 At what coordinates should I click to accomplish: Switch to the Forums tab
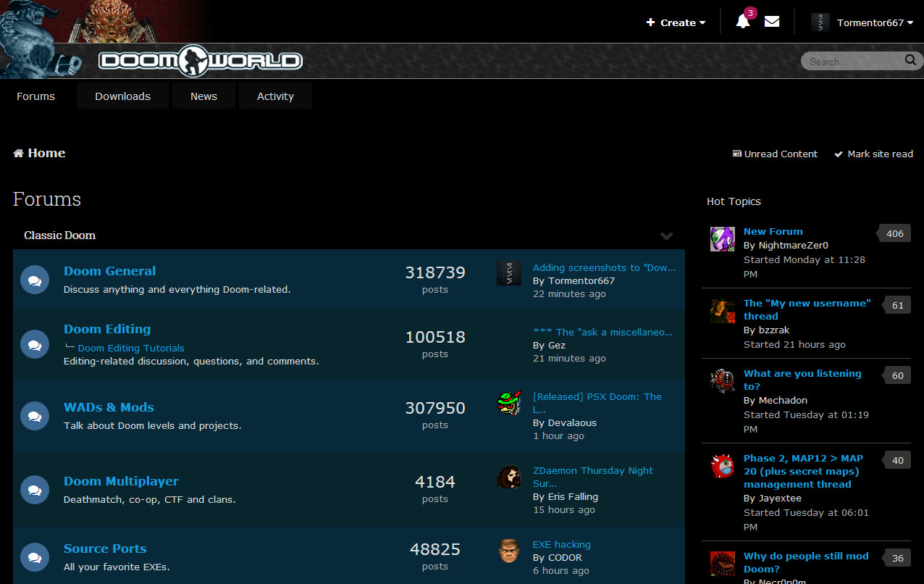tap(35, 96)
